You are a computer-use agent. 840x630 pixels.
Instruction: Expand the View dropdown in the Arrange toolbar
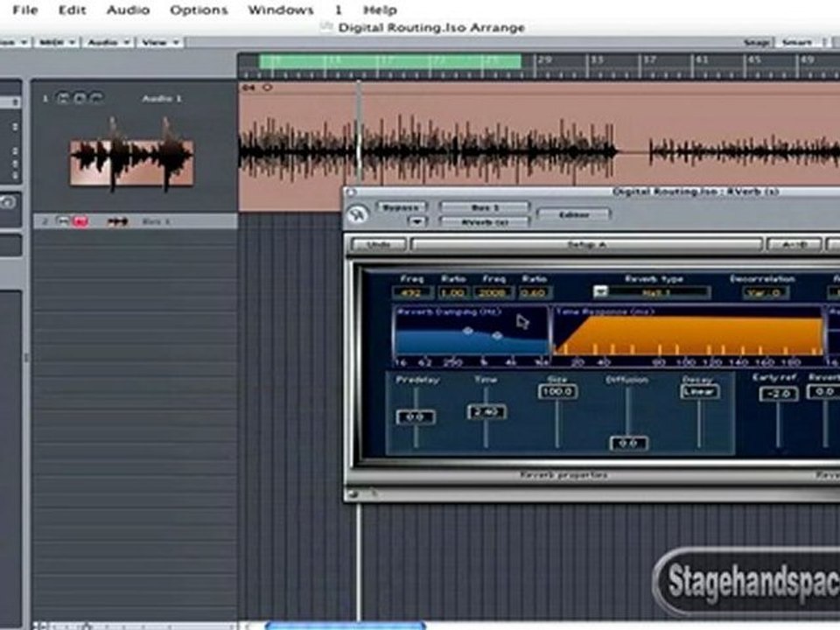pos(159,42)
